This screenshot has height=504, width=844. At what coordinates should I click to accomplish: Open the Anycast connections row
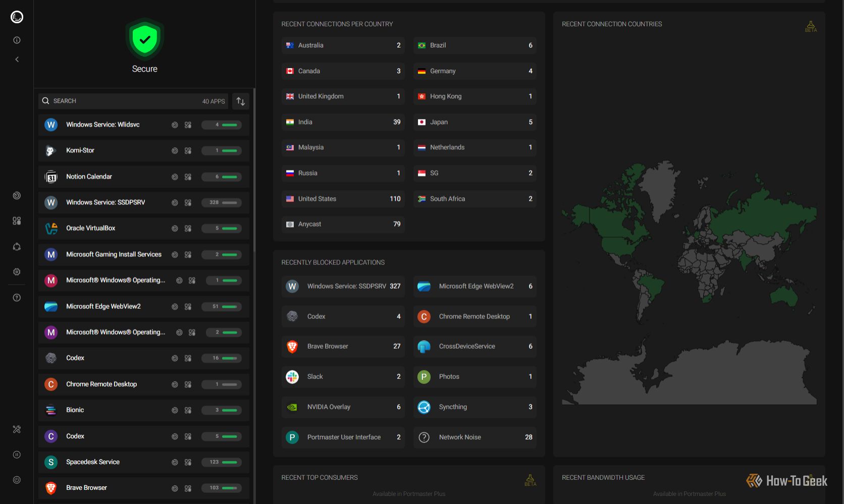click(x=343, y=225)
